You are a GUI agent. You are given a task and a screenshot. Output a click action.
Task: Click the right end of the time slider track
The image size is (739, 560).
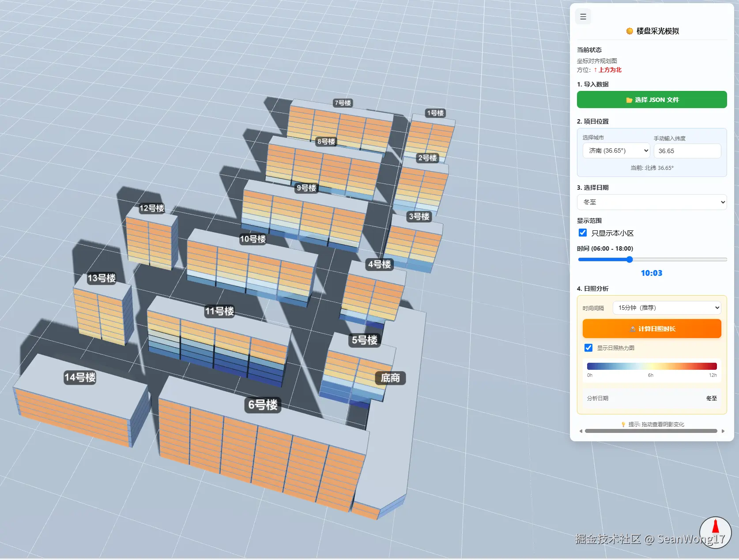click(725, 259)
